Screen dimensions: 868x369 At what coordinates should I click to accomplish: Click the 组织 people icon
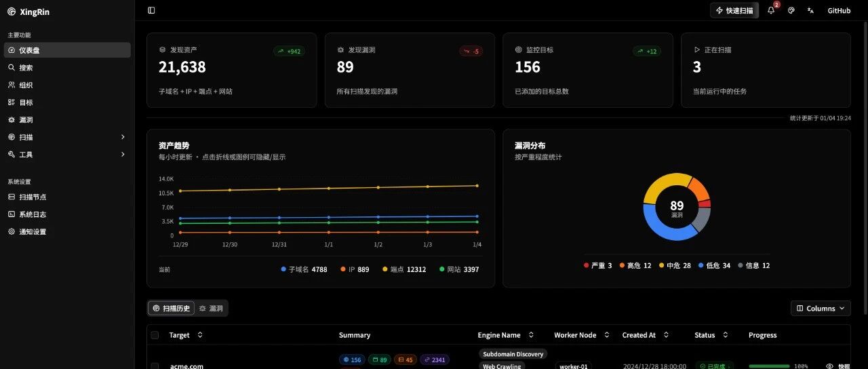click(x=12, y=85)
